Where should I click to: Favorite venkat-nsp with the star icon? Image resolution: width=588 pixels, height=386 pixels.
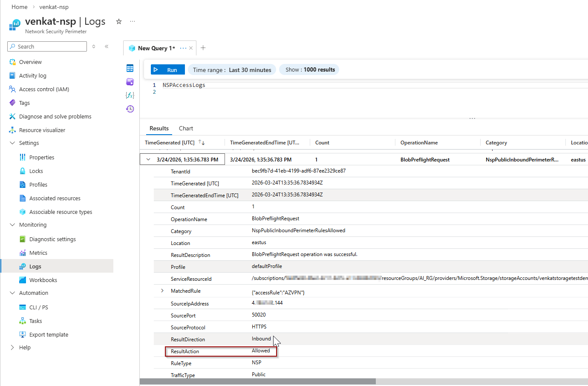pos(119,21)
